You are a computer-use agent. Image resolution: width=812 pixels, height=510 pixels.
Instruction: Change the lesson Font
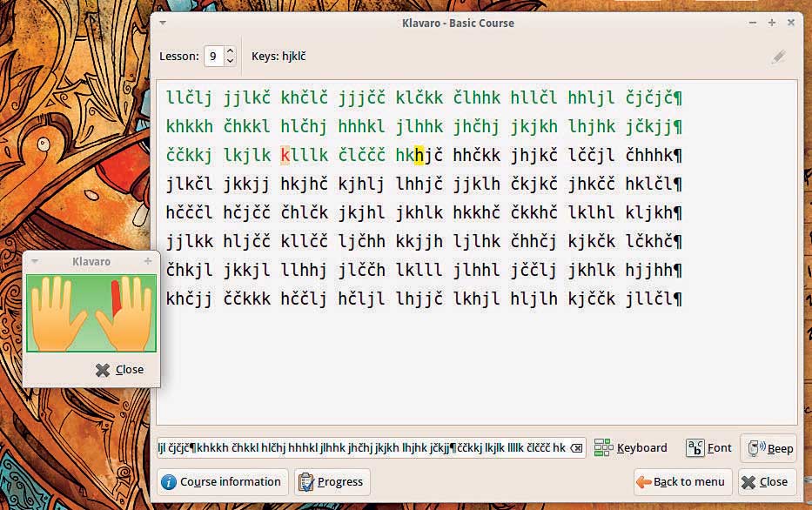[709, 448]
